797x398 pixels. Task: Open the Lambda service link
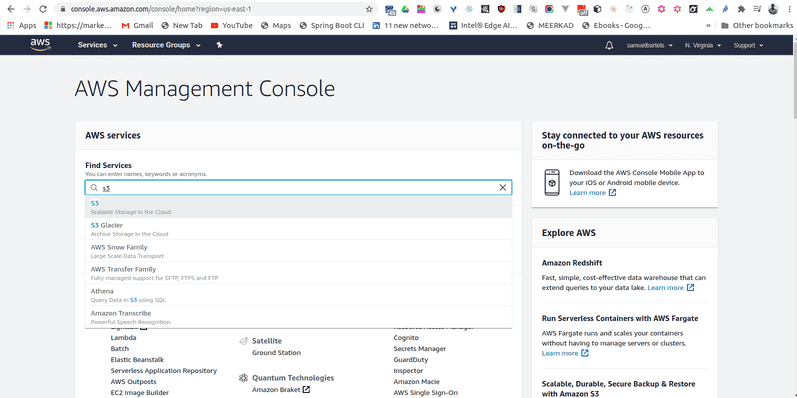124,338
